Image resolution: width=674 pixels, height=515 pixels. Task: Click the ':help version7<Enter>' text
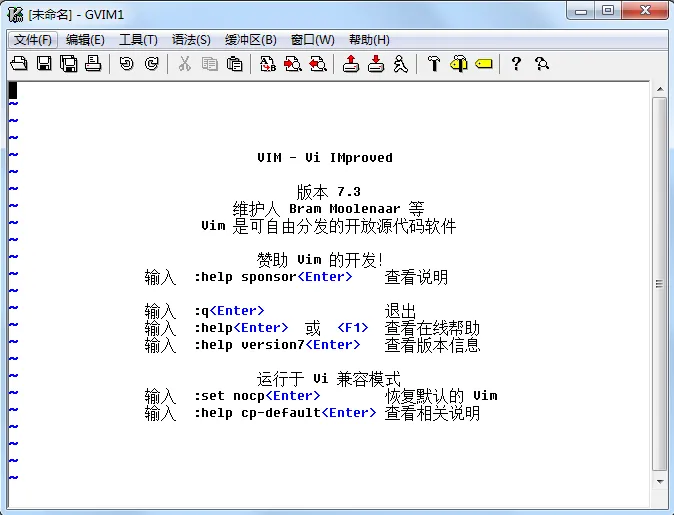277,345
